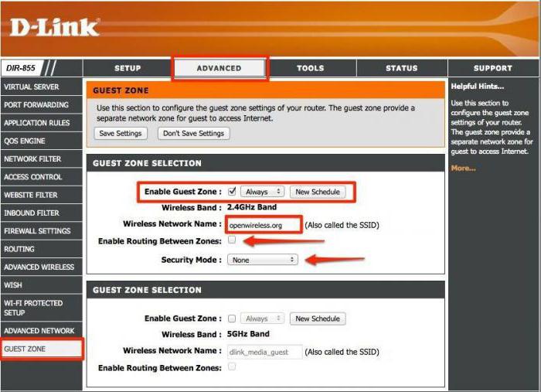This screenshot has width=541, height=392.
Task: Click the DIR-855 model label
Action: 21,68
